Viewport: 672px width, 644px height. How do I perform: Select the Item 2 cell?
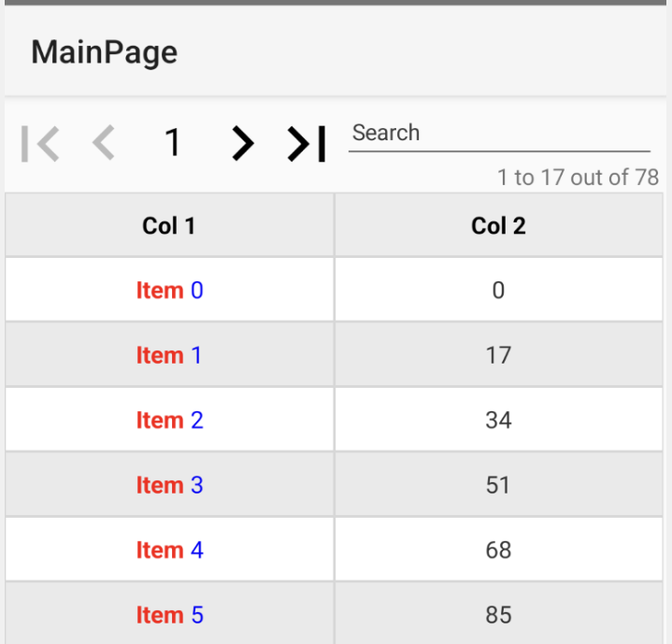(169, 421)
